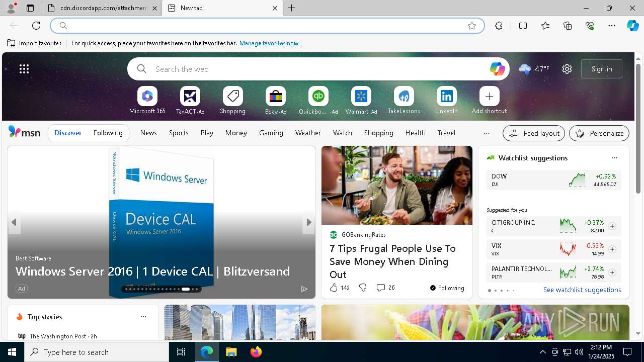Open the volume control tray icon
The image size is (644, 362).
(x=579, y=352)
